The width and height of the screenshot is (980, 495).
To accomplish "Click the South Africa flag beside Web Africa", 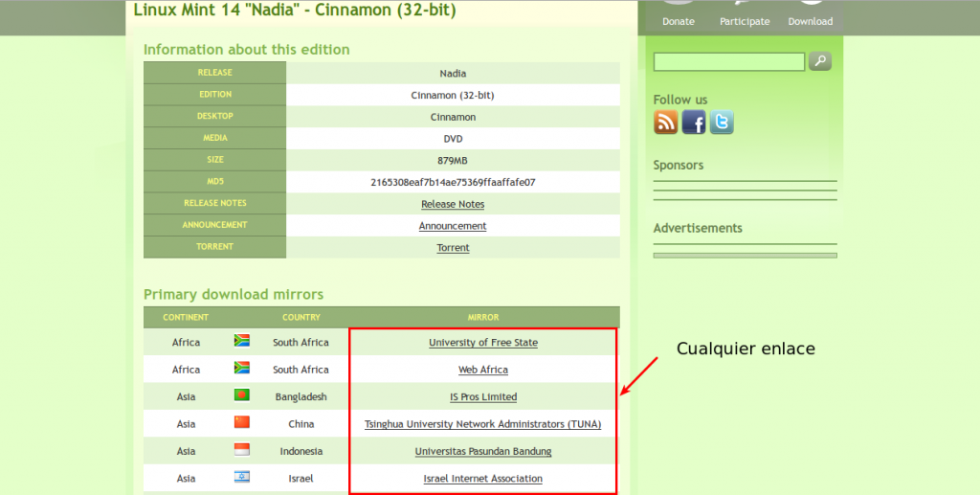I will [x=242, y=368].
